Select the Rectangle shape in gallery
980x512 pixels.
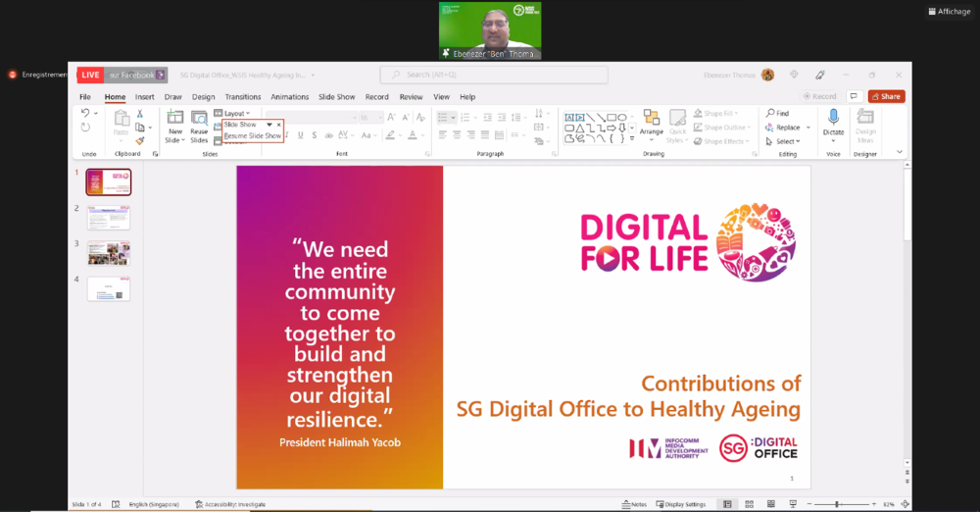click(x=612, y=117)
